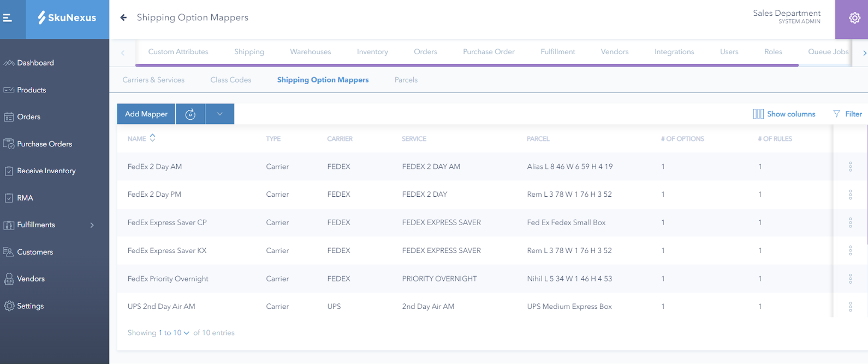Open row menu for FedEx 2 Day PM
Image resolution: width=868 pixels, height=364 pixels.
click(850, 195)
